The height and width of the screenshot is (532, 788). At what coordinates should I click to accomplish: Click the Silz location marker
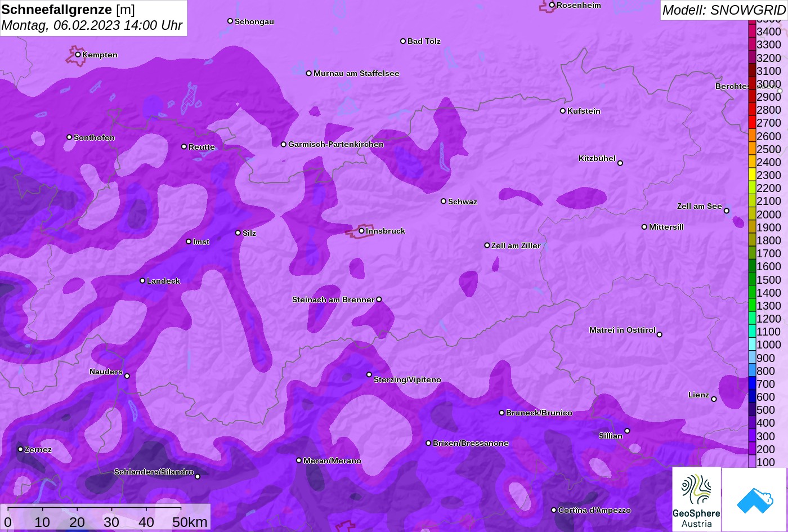point(238,233)
